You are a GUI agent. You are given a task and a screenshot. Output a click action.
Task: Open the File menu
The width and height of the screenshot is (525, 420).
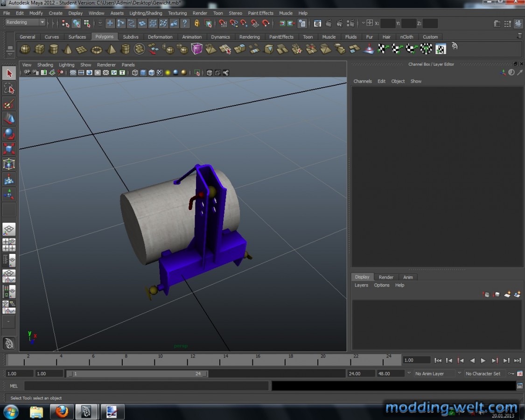pos(7,13)
